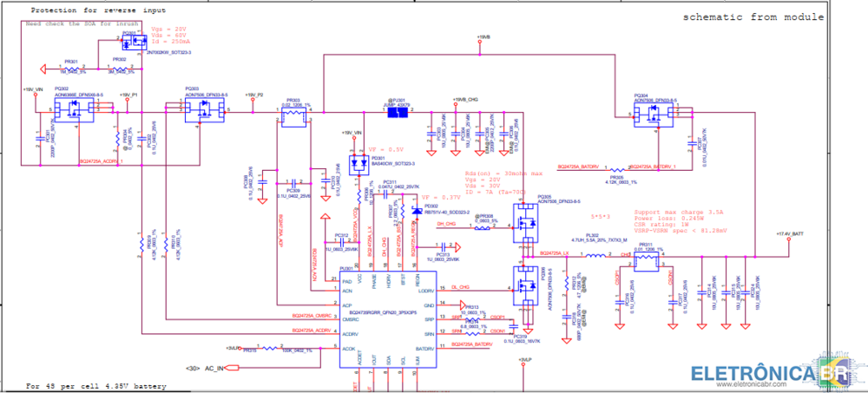The height and width of the screenshot is (393, 868).
Task: Click the PL302 4.7UH inductor symbol
Action: coord(594,255)
